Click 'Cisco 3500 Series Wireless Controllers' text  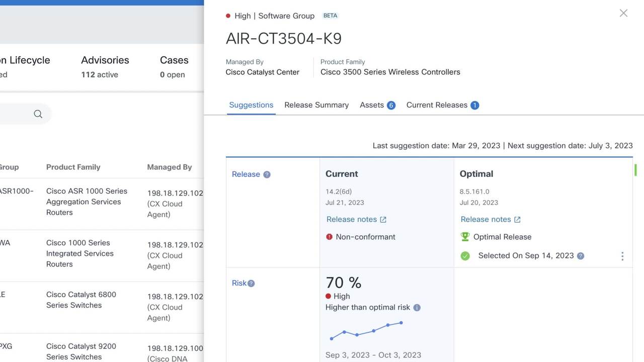tap(390, 72)
